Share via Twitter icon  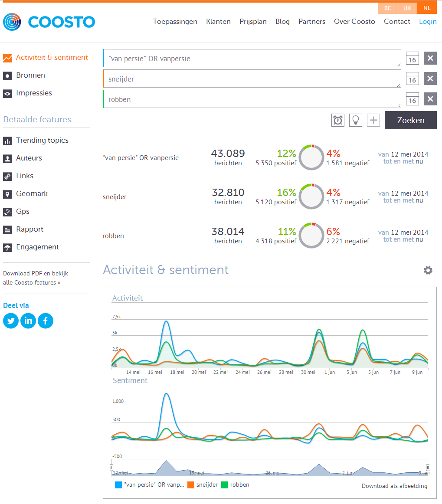click(x=11, y=321)
